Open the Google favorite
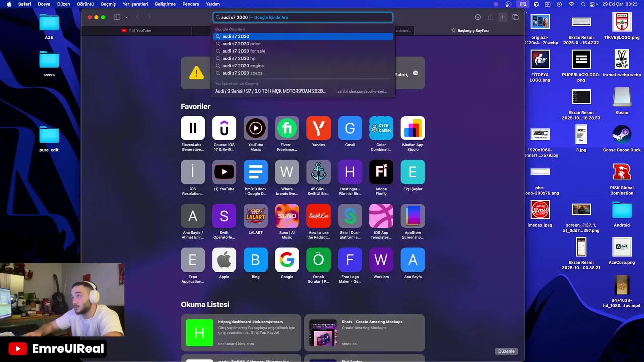Screen dimensions: 644x362 pos(287,259)
